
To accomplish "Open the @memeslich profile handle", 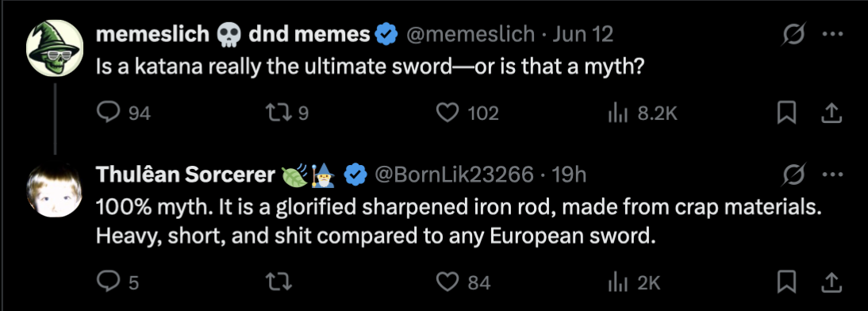I will pyautogui.click(x=470, y=35).
